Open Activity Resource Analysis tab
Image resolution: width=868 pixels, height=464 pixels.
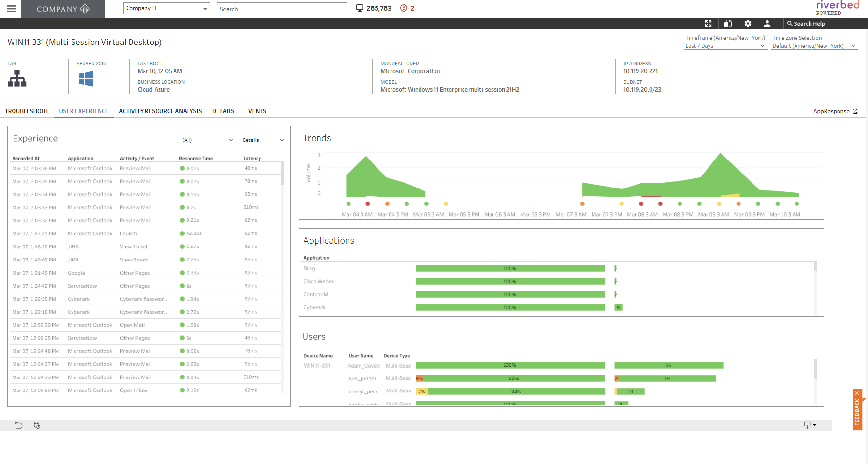pyautogui.click(x=160, y=111)
